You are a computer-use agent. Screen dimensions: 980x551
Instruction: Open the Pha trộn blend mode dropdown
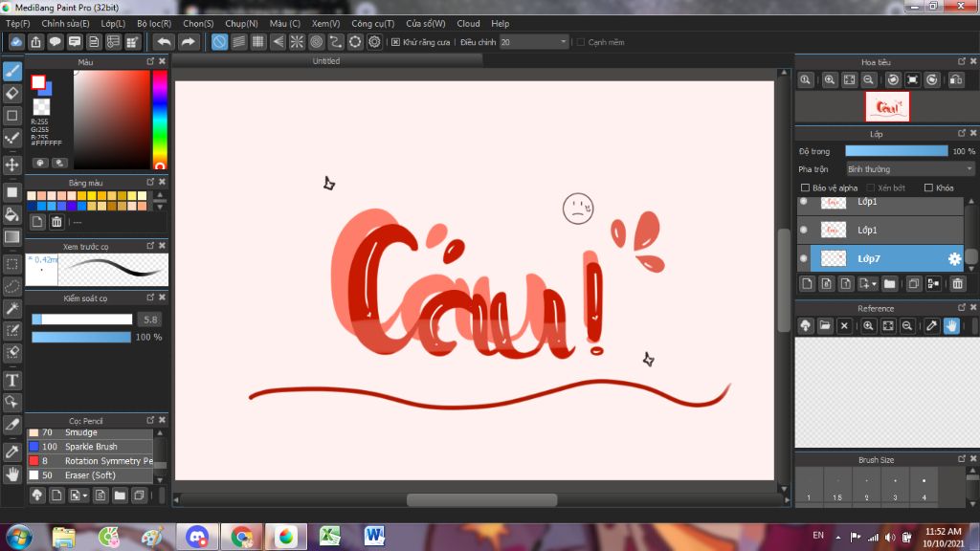[910, 169]
